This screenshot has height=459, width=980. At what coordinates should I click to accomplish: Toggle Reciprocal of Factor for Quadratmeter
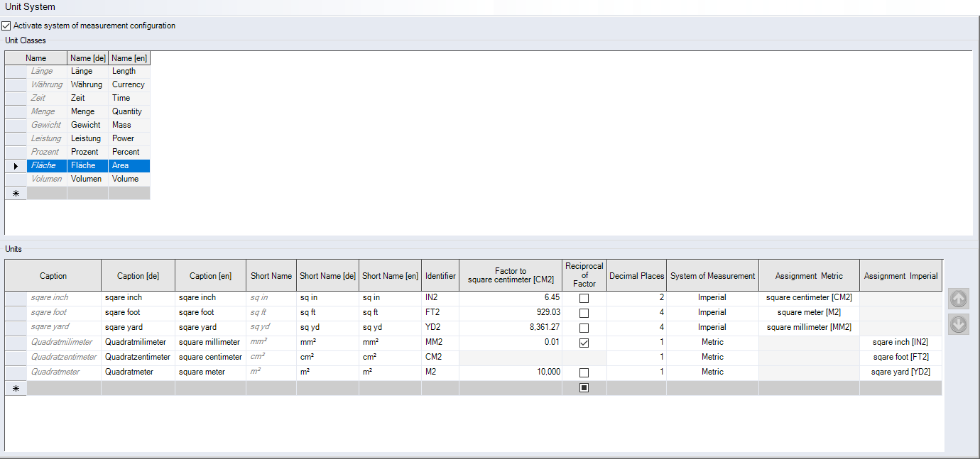coord(584,372)
